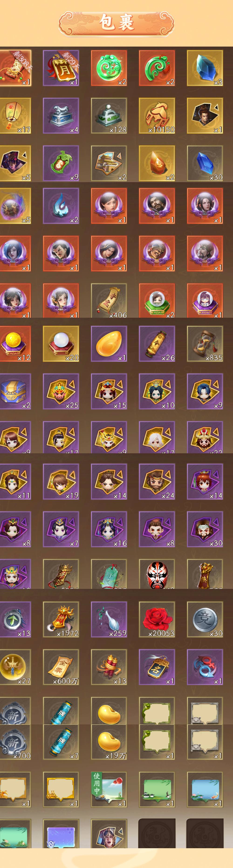Click the gender-change symbol item
233x868 pixels.
[205, 667]
